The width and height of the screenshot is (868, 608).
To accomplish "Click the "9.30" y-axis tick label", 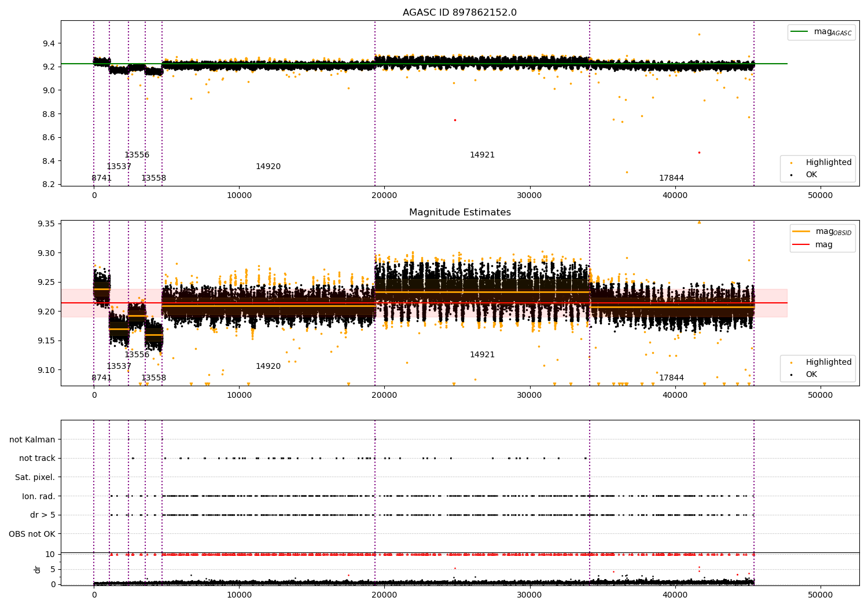I will [x=46, y=253].
